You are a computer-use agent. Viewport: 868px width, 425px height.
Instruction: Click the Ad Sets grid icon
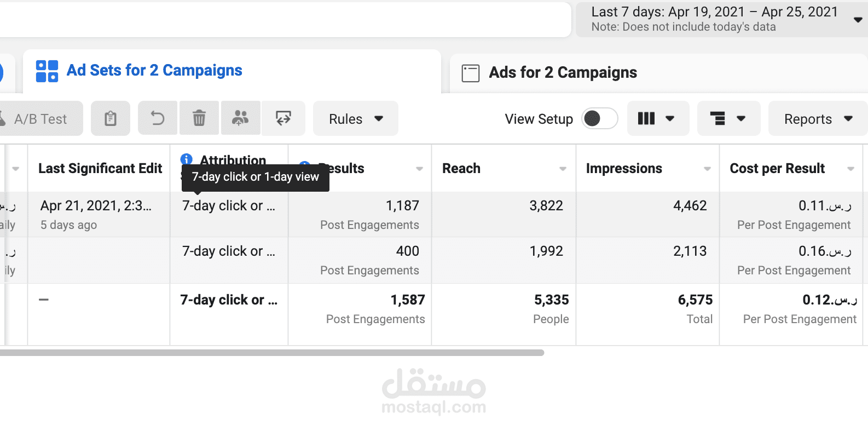click(47, 71)
